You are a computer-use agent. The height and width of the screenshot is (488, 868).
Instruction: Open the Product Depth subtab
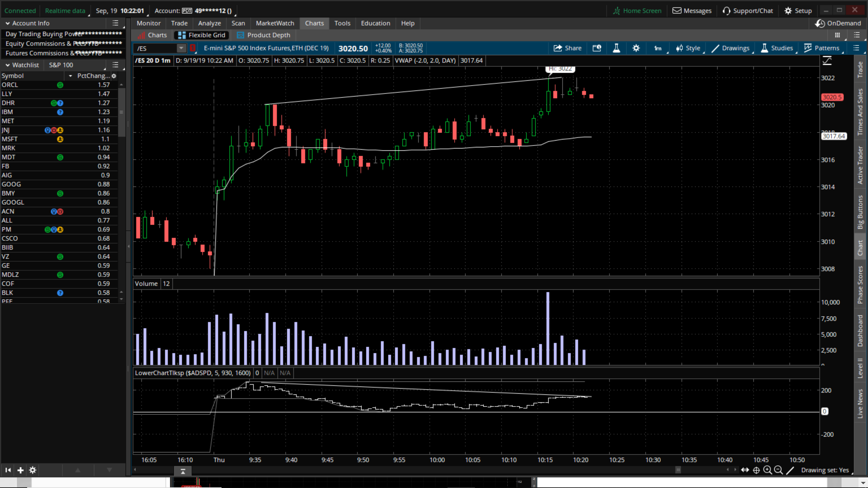coord(264,35)
